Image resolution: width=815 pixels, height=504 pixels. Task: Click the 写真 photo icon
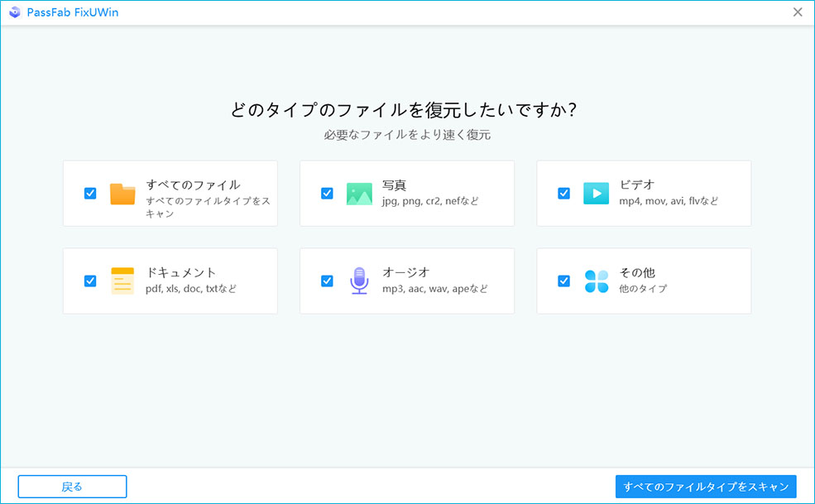coord(359,193)
